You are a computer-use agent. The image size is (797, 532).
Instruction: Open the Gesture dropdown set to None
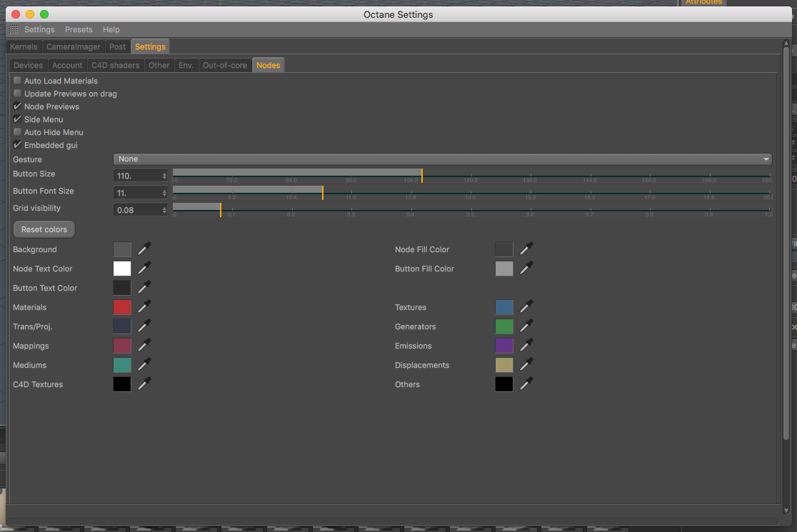coord(442,159)
